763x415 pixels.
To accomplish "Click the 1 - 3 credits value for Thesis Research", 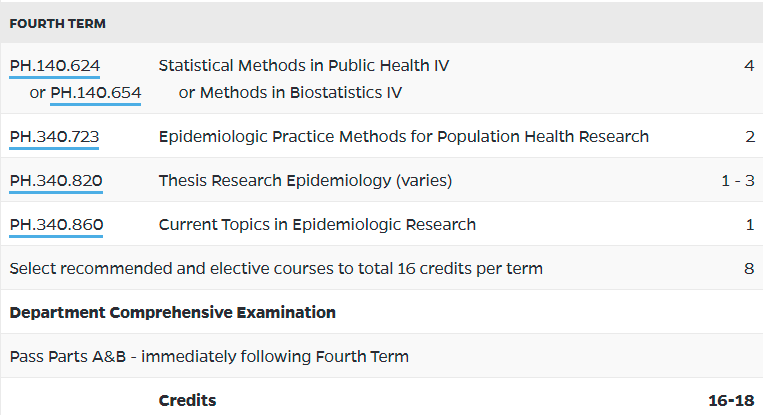I will pos(738,180).
